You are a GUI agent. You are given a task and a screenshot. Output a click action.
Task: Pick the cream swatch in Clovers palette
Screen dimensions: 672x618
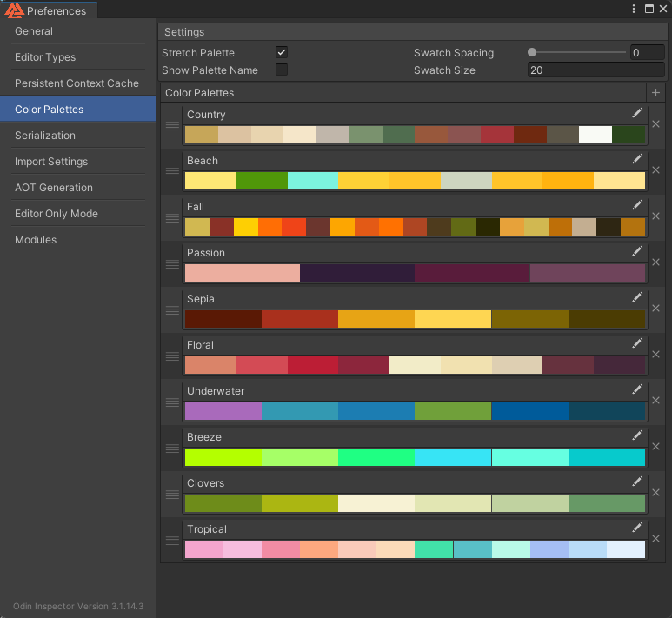point(376,503)
